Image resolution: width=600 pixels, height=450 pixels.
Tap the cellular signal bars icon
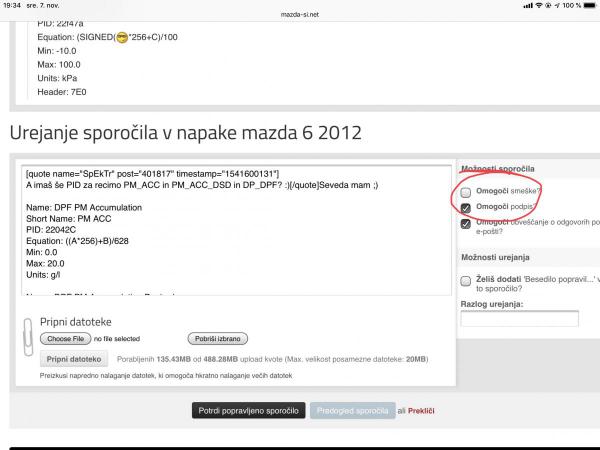click(x=528, y=5)
